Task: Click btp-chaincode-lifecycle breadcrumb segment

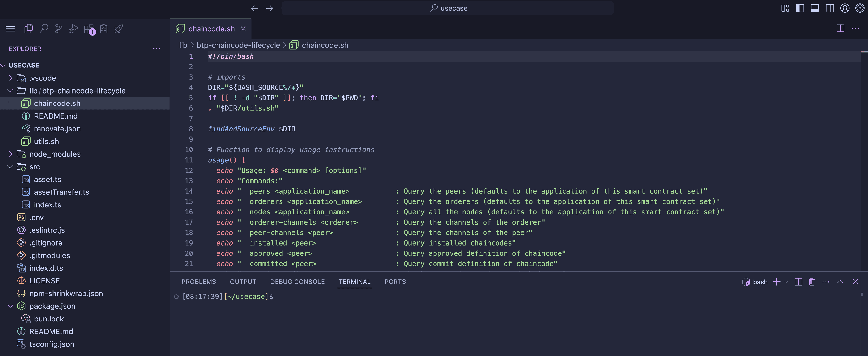Action: tap(238, 45)
